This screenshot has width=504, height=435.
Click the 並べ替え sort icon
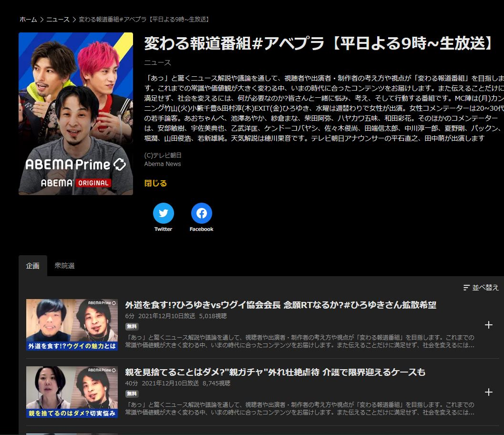[x=467, y=288]
